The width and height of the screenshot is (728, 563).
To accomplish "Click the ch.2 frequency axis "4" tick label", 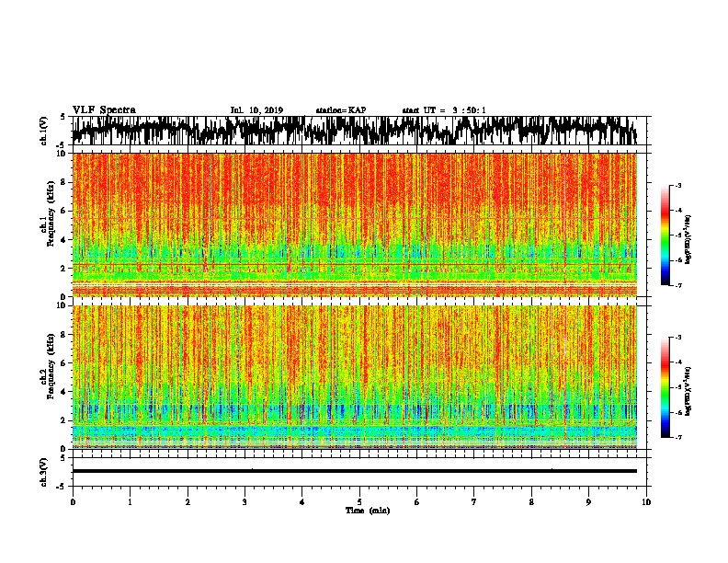I will click(64, 392).
